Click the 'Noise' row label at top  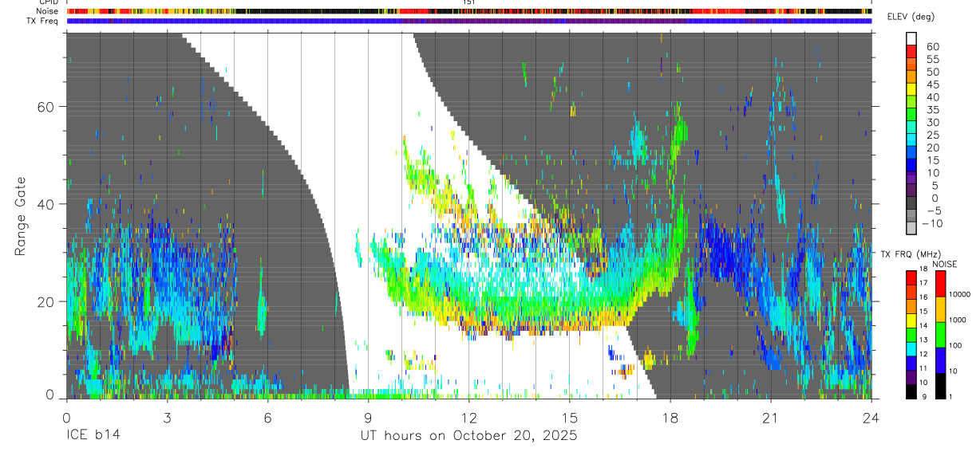point(48,11)
